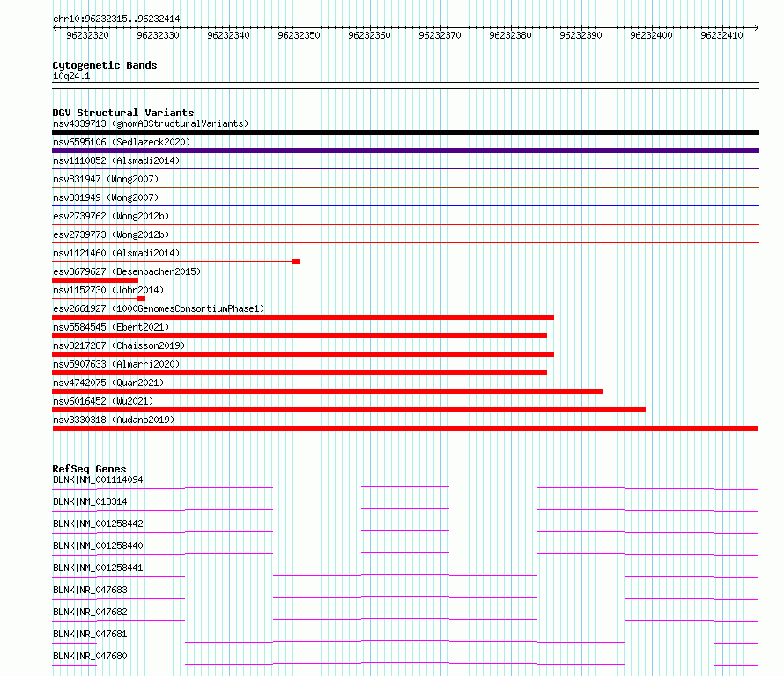The image size is (784, 676).
Task: Open variant nsv831947 (Wong2007)
Action: pos(106,179)
